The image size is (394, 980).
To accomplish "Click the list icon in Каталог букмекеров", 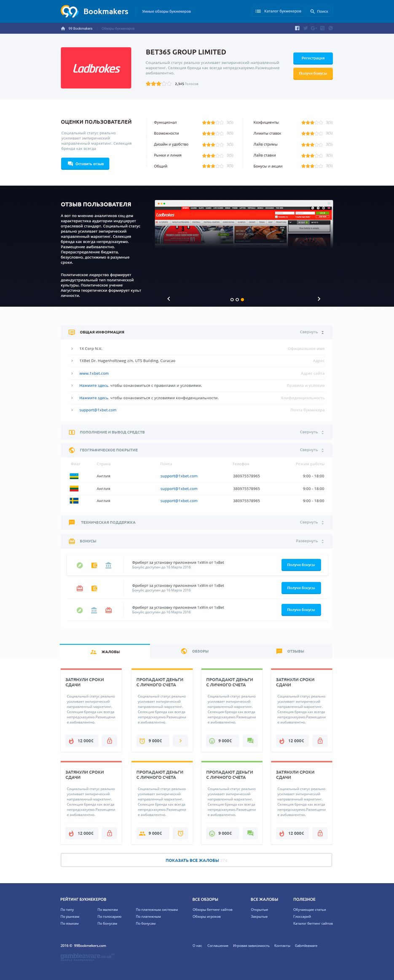I will [258, 11].
